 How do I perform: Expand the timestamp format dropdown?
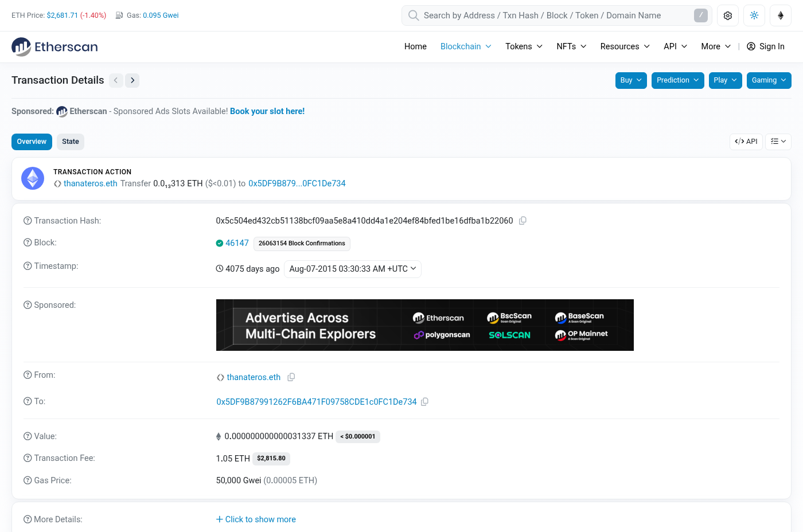click(353, 269)
